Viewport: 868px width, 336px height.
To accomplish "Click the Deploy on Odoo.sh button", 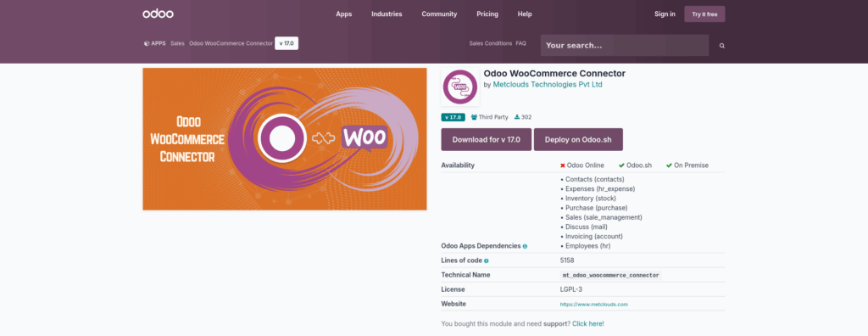I will [578, 140].
